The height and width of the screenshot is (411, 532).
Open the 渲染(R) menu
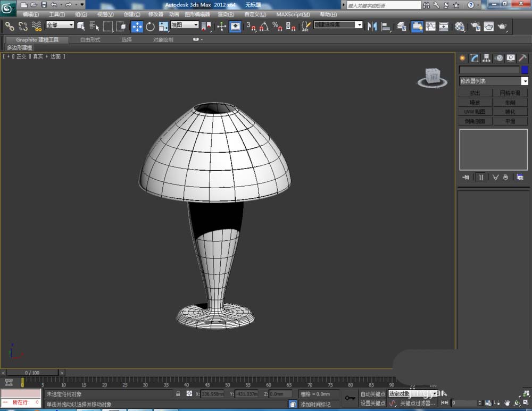(226, 14)
